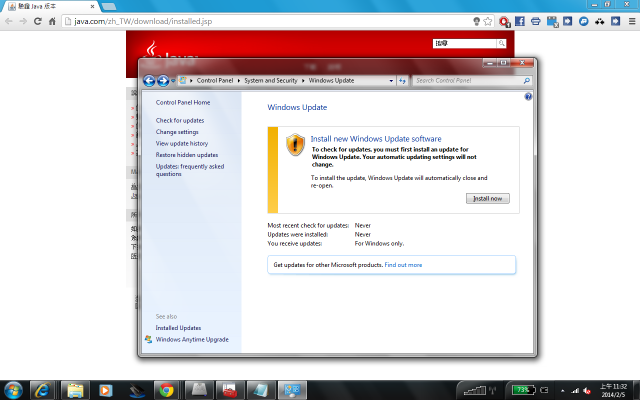Screen dimensions: 640x400
Task: Open the red toolbox taskbar app
Action: click(x=230, y=390)
